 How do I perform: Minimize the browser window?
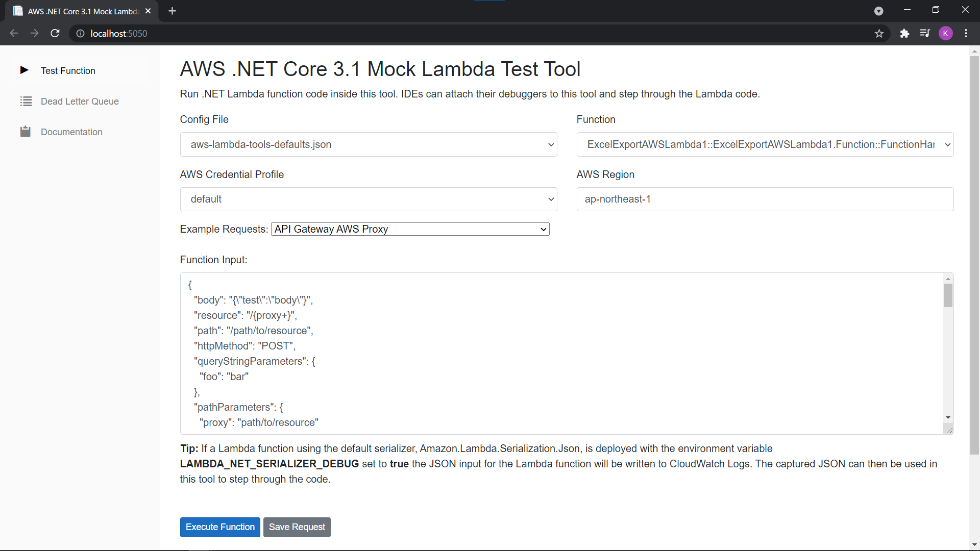pyautogui.click(x=907, y=10)
